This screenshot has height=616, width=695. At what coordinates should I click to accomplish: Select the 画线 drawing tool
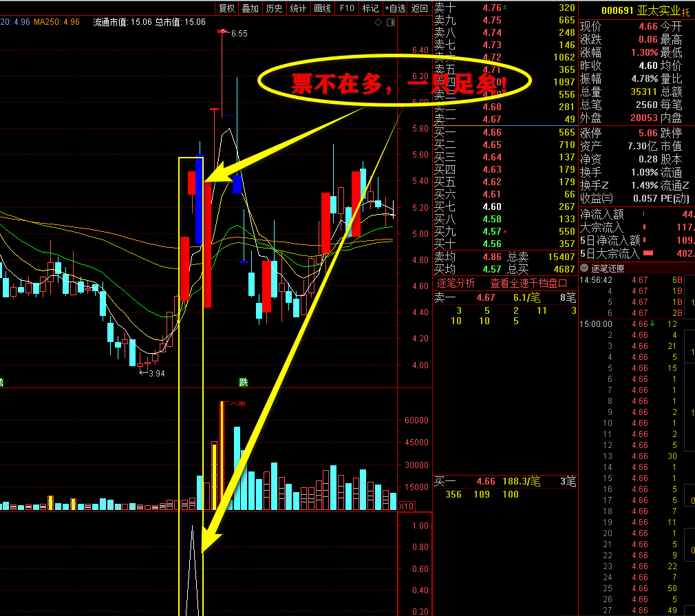[322, 8]
